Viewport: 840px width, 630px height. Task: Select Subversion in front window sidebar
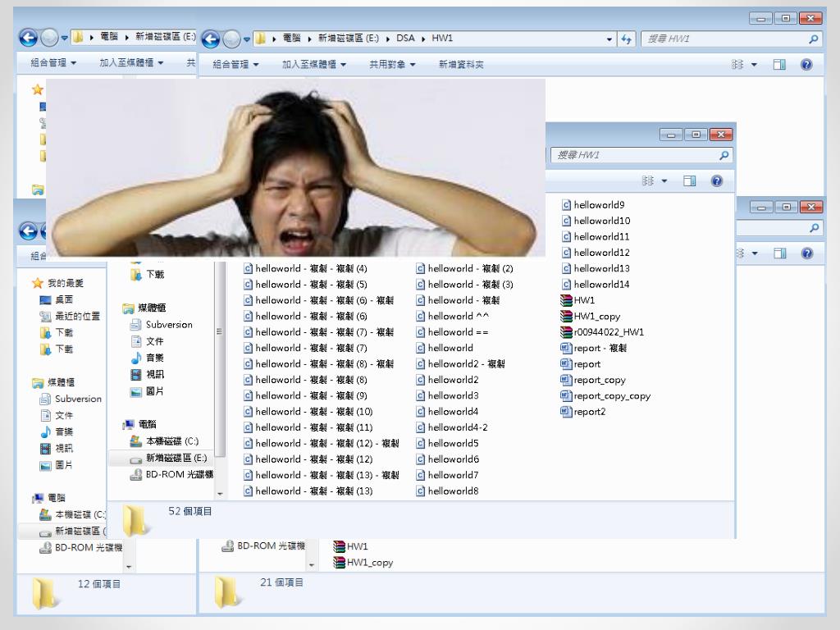[162, 325]
